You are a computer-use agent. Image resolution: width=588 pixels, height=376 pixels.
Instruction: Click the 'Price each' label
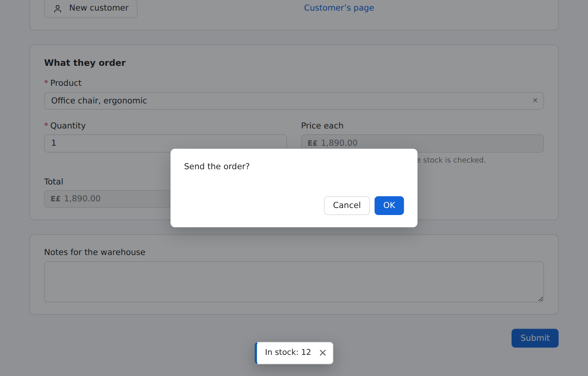coord(322,126)
